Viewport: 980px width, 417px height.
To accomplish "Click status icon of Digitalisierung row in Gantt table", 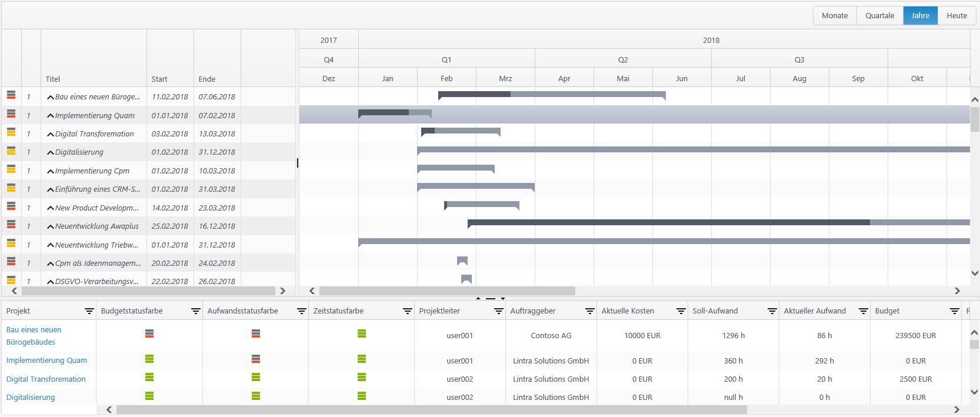I will [x=11, y=151].
